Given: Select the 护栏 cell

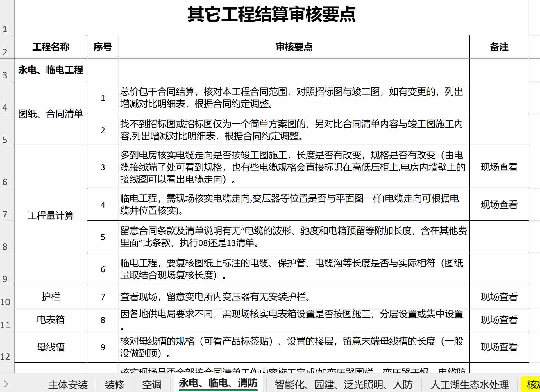Looking at the screenshot, I should [51, 297].
